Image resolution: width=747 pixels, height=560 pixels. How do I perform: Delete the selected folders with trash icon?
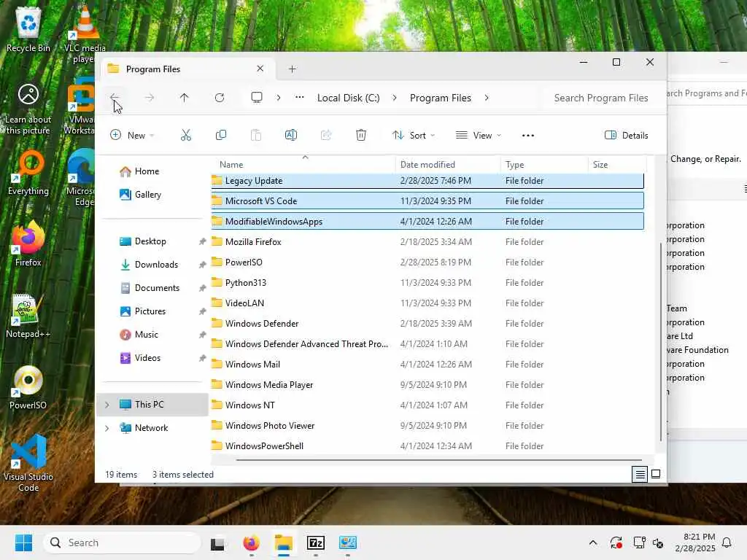pyautogui.click(x=361, y=135)
